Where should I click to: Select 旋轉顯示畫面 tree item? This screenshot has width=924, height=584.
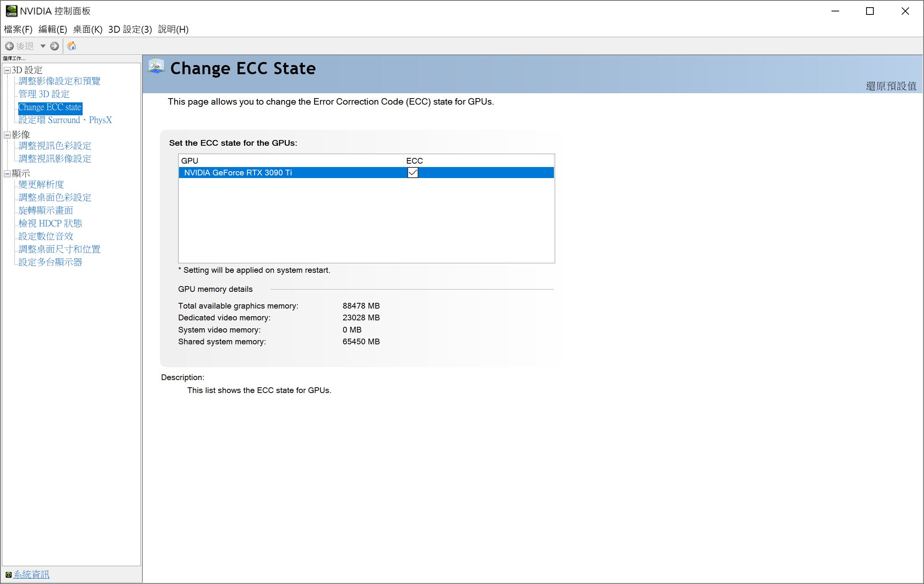[x=46, y=210]
